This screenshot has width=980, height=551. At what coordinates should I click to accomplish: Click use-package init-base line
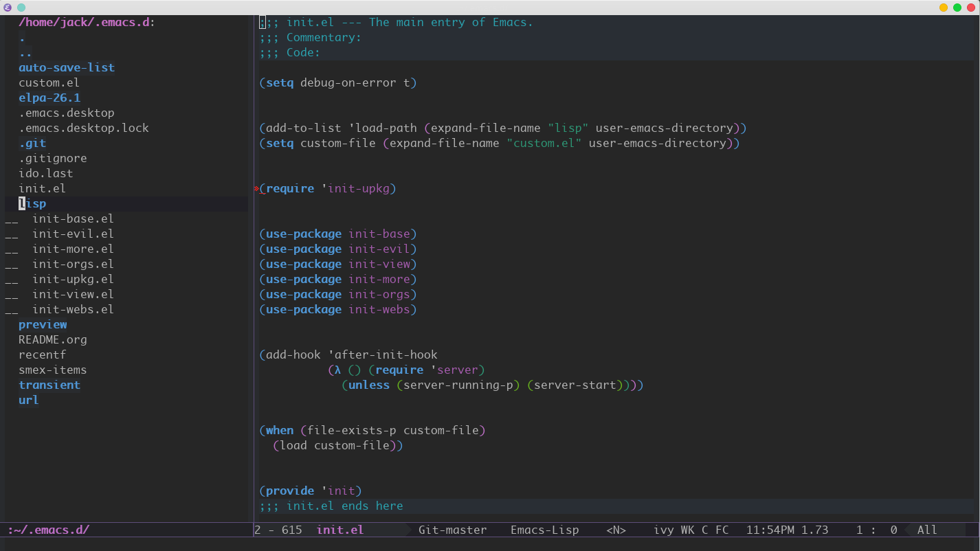point(338,234)
